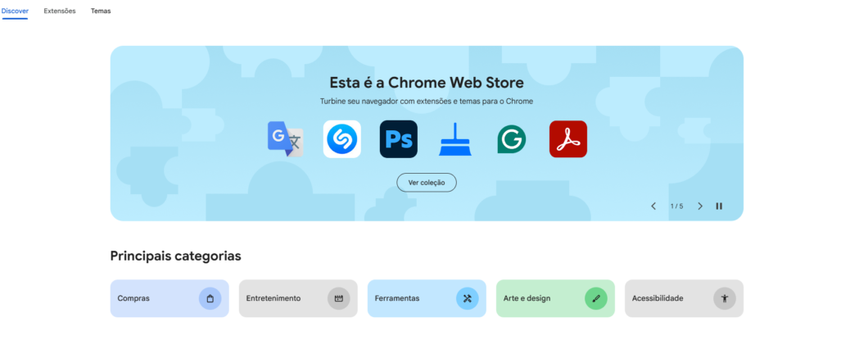Advance to the next carousel slide
This screenshot has width=868, height=340.
[x=699, y=206]
